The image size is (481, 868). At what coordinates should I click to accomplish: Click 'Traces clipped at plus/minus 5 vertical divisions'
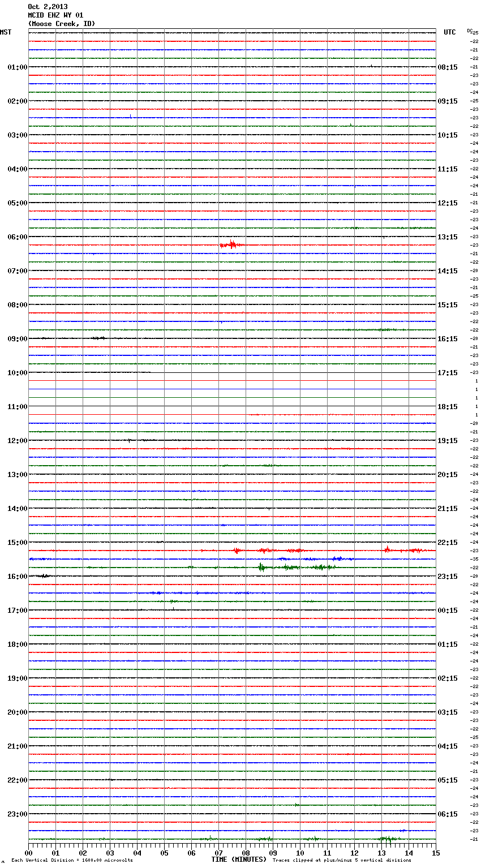(x=342, y=861)
